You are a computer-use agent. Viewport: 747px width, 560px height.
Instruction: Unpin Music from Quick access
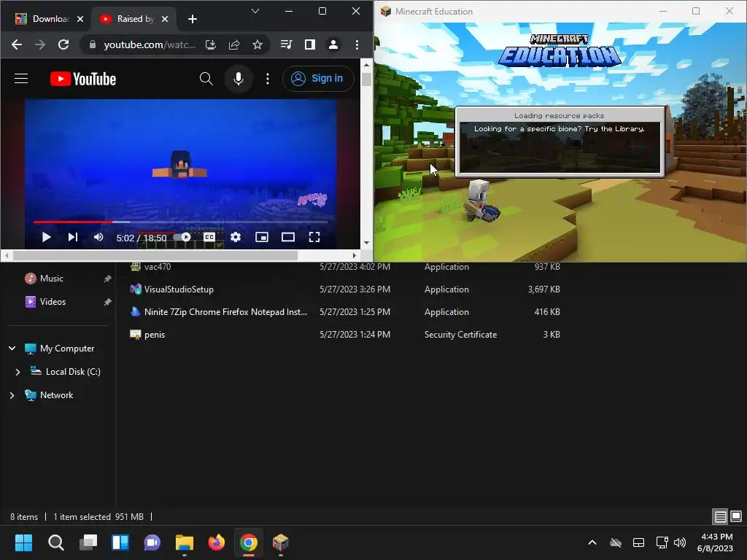pos(108,279)
